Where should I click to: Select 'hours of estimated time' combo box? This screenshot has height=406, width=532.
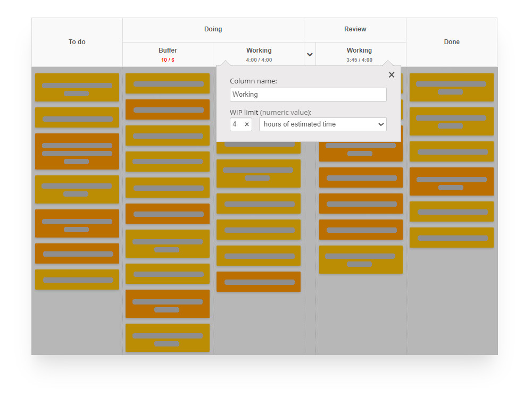(322, 124)
